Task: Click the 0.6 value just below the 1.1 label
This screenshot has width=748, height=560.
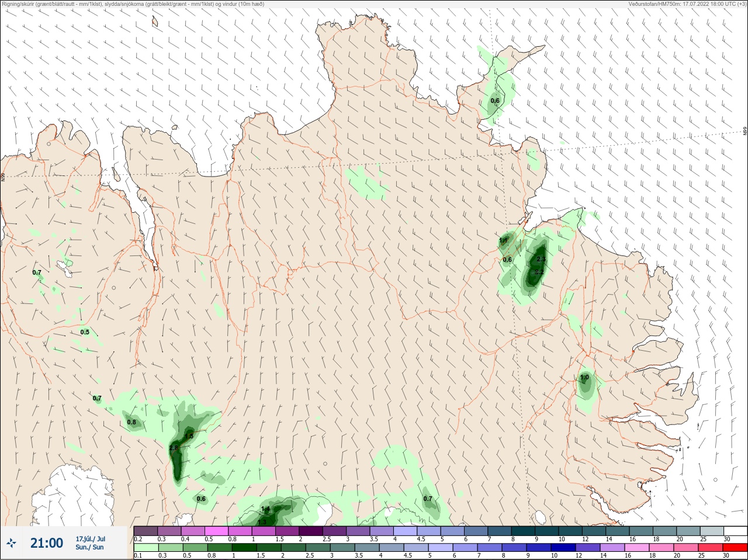Action: point(507,260)
